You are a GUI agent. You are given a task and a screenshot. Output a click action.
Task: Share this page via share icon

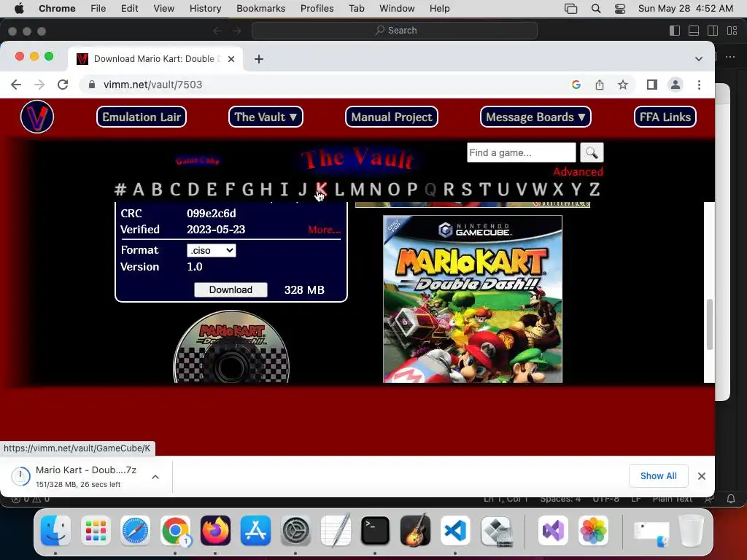pos(600,85)
